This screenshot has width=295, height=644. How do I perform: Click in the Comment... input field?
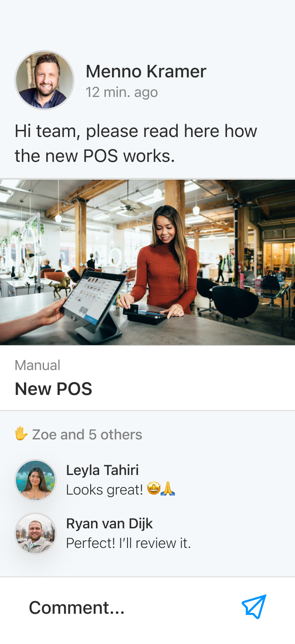(x=129, y=608)
